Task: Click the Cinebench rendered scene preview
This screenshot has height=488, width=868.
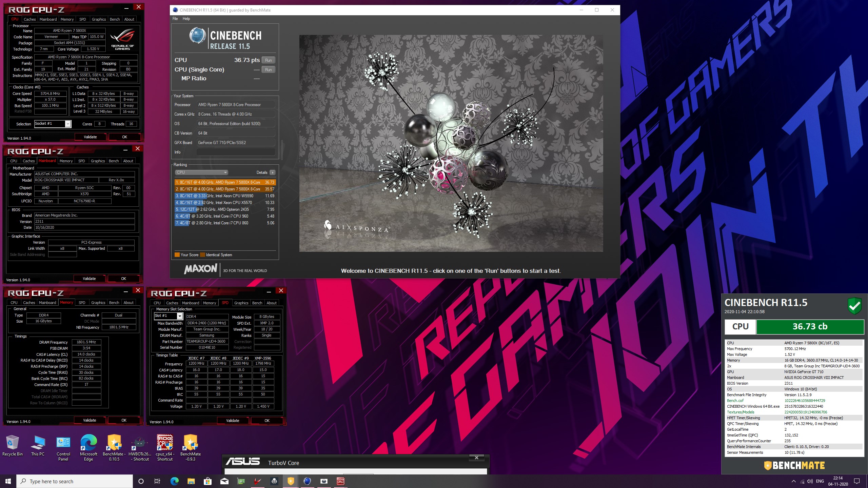Action: click(451, 143)
